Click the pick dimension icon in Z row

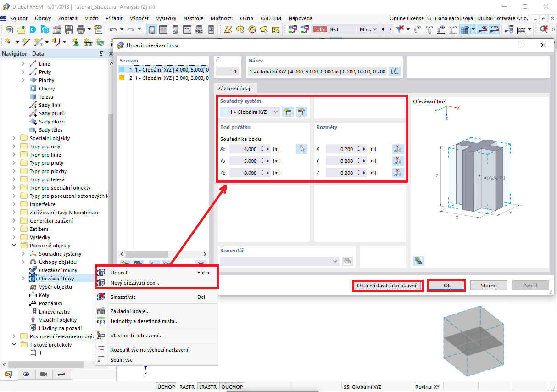[x=397, y=173]
